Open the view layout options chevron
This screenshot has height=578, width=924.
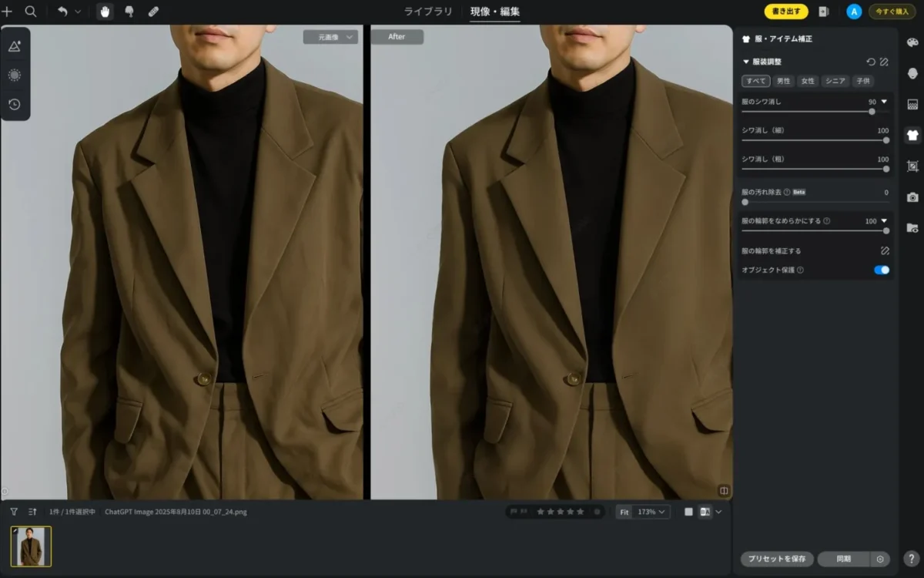point(719,512)
